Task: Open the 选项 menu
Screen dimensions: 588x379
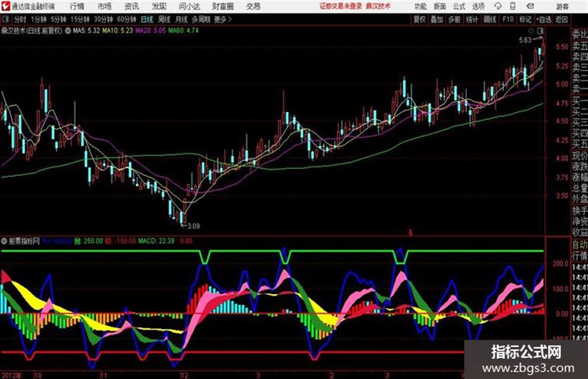Action: 478,6
